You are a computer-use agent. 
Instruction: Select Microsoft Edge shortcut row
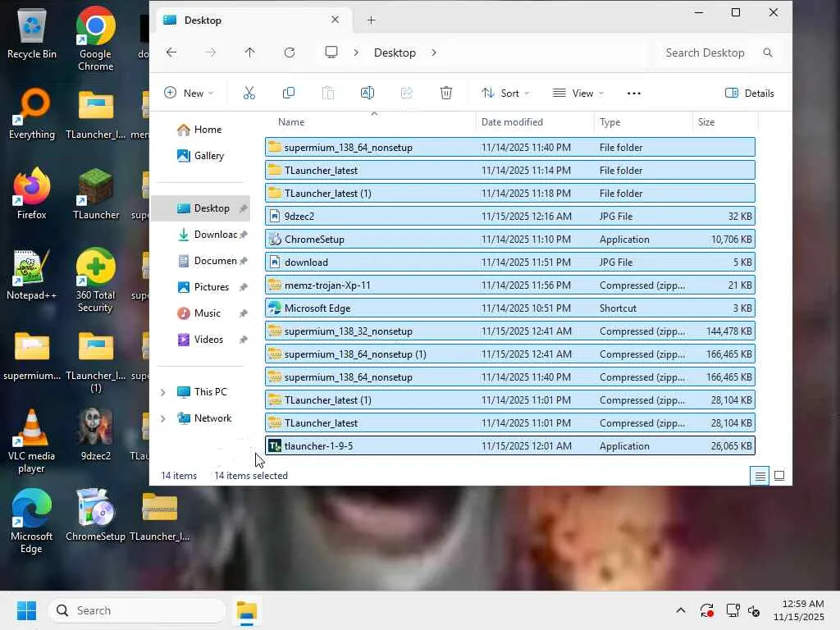[x=510, y=308]
